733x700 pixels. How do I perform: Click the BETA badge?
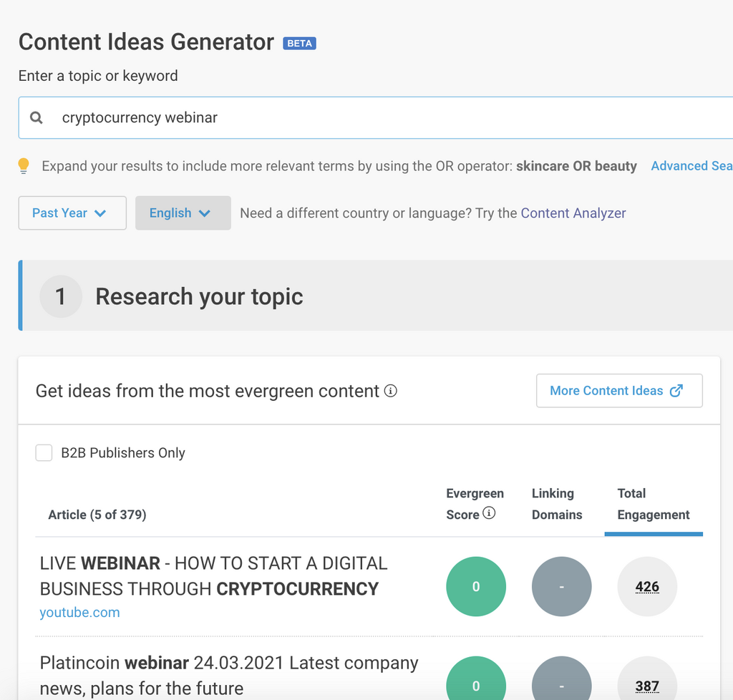click(x=299, y=43)
